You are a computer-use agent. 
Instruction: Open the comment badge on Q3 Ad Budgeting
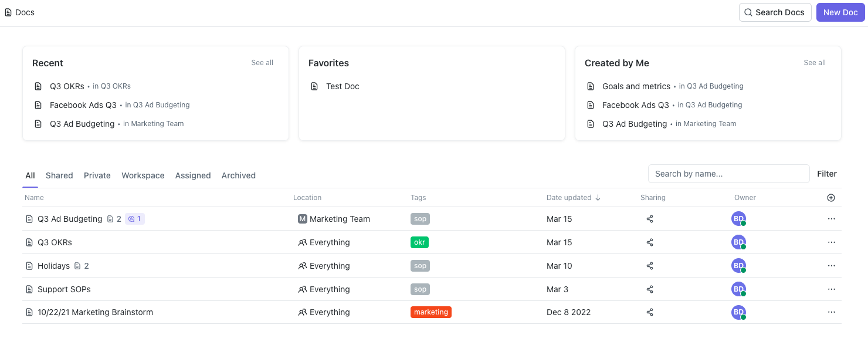134,218
